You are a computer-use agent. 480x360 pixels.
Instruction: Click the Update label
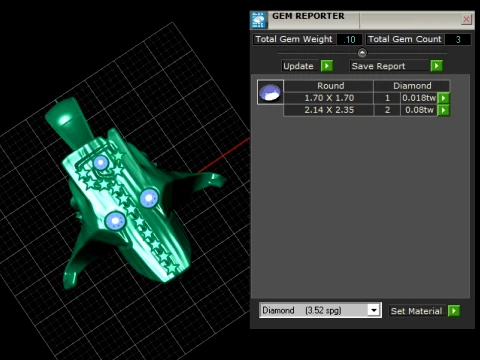[298, 66]
